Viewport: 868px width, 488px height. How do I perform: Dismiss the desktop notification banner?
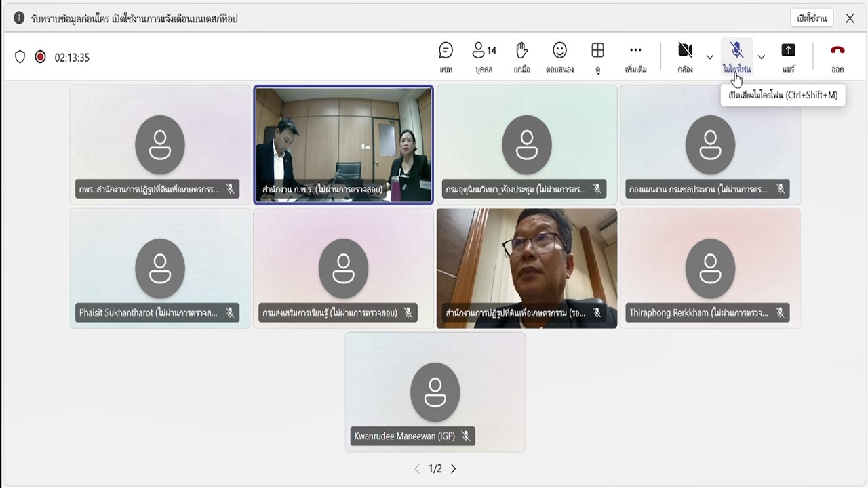point(850,18)
